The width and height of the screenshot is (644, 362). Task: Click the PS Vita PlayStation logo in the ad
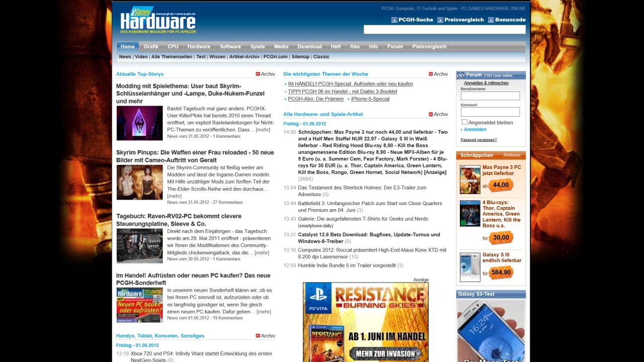318,298
